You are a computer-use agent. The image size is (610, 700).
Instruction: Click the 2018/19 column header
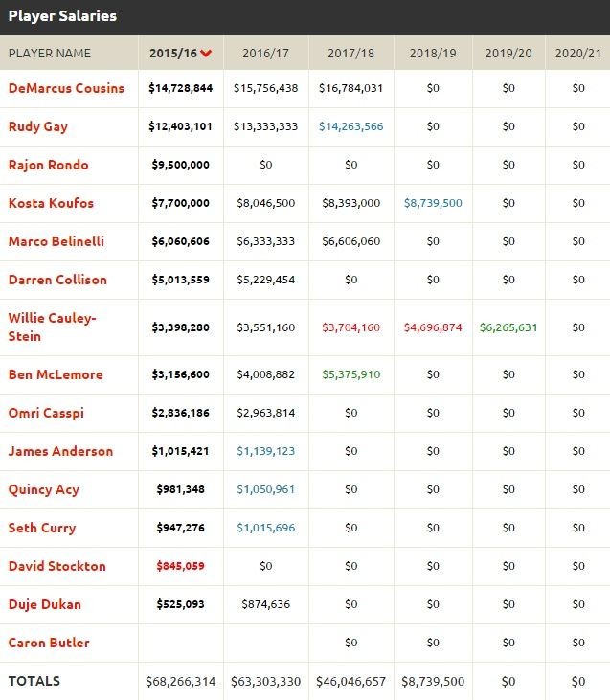click(x=433, y=53)
